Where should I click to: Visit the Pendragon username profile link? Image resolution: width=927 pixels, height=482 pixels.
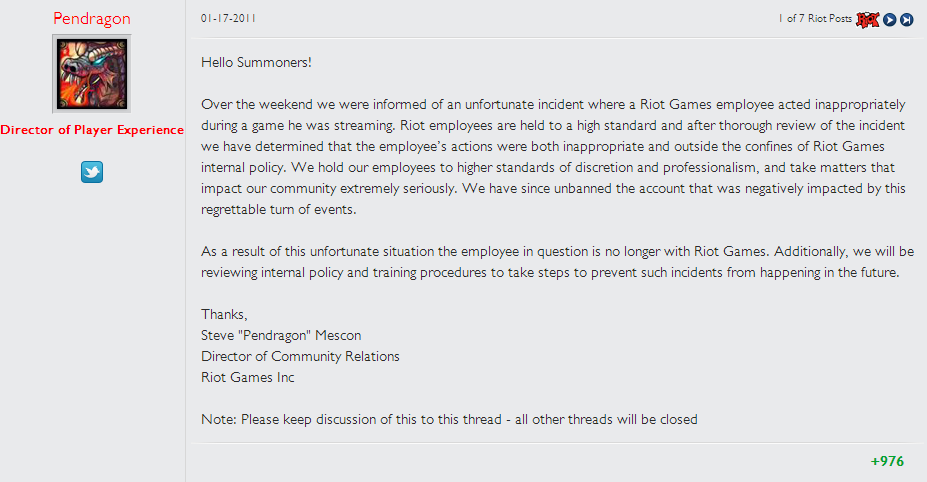pos(92,18)
